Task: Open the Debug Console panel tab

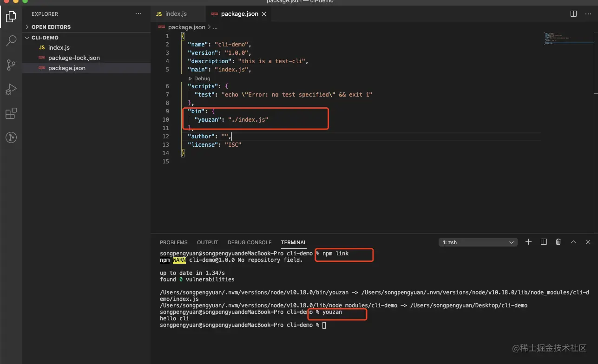Action: point(250,242)
